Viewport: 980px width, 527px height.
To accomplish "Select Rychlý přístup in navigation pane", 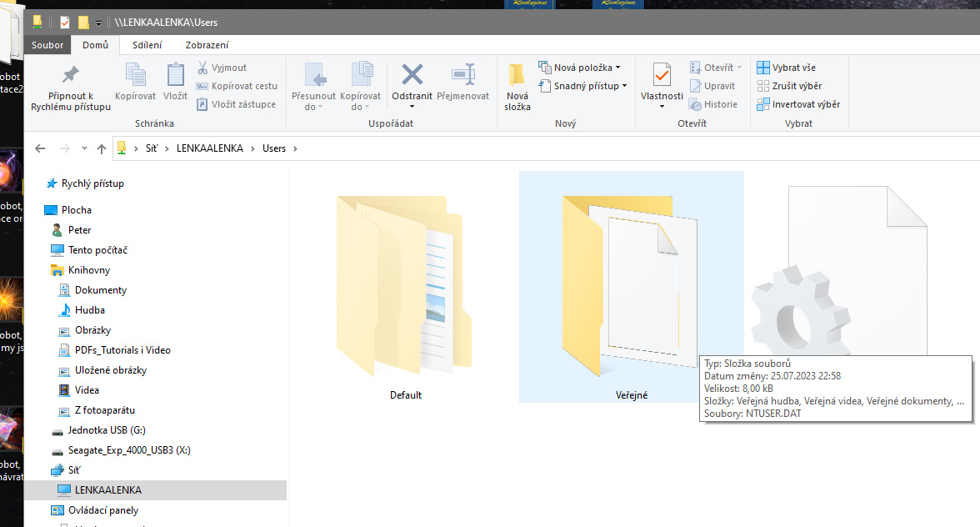I will click(92, 183).
